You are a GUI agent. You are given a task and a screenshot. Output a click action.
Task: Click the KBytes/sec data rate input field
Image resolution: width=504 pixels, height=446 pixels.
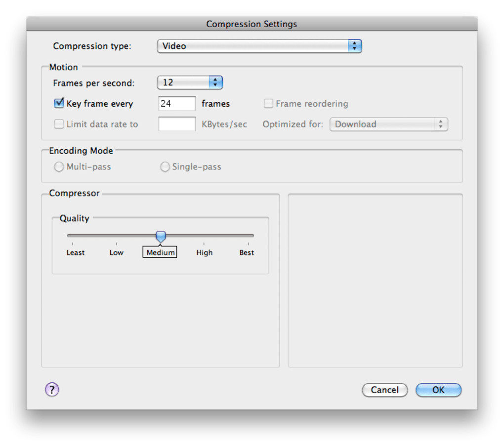177,124
